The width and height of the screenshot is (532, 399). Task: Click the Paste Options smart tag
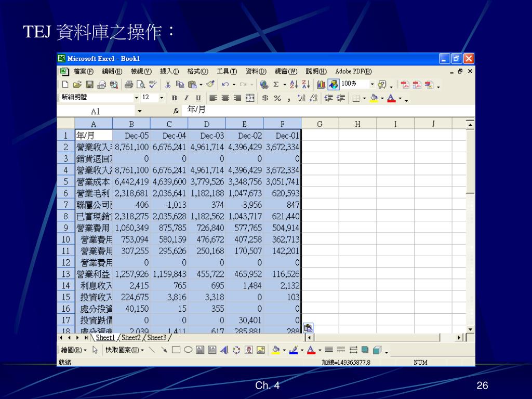[308, 328]
